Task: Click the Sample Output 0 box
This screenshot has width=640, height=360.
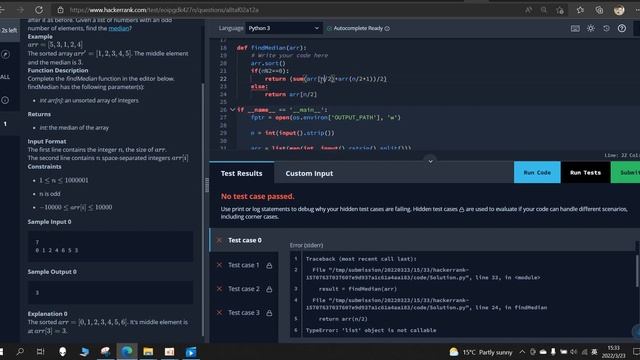Action: [111, 292]
